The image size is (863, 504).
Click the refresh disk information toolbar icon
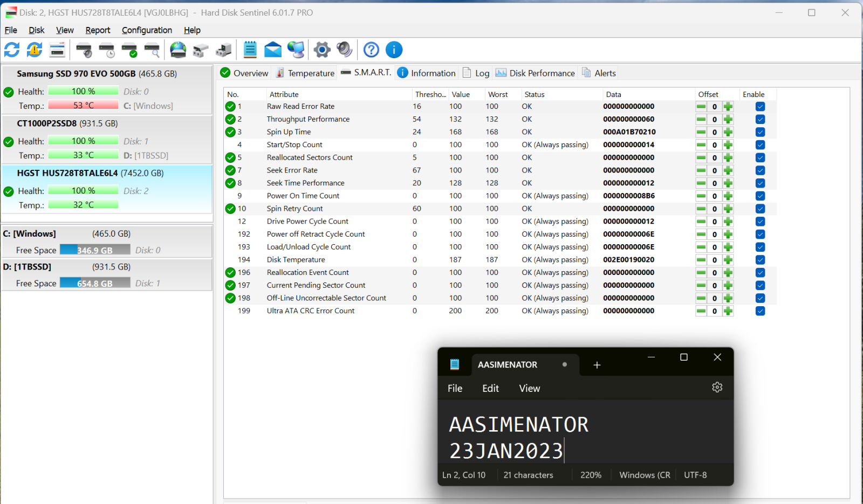click(12, 50)
